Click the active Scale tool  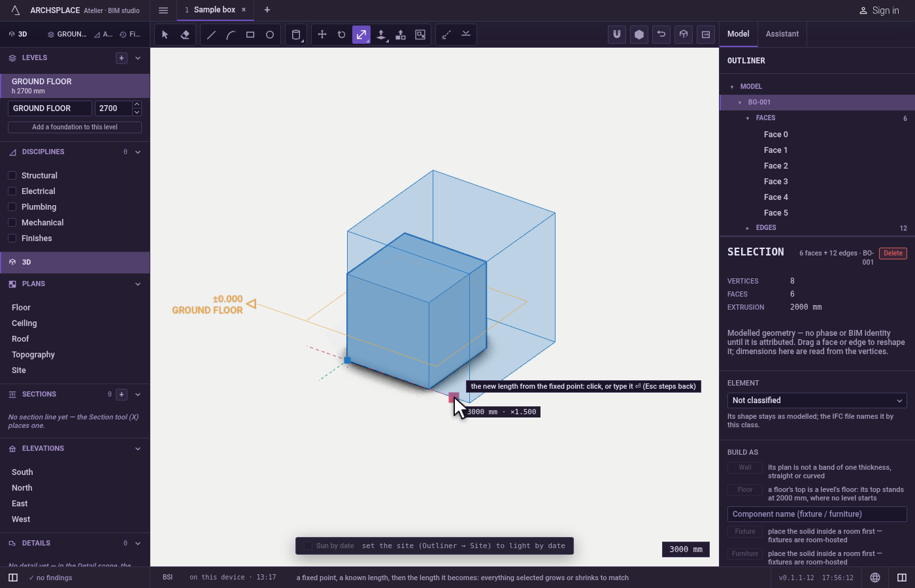point(361,35)
